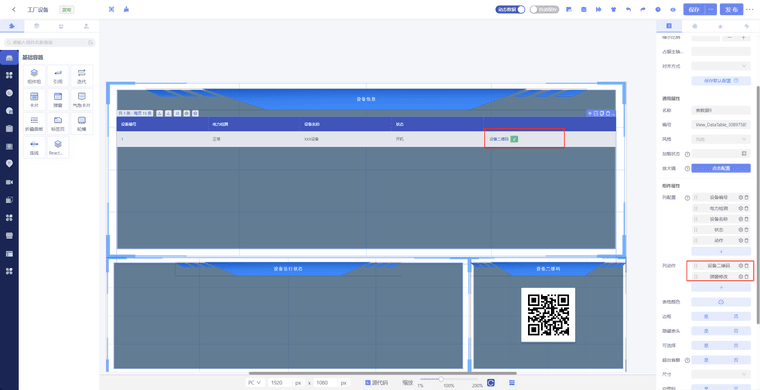760x390 pixels.
Task: Set 边框 option to 否
Action: tap(736, 316)
